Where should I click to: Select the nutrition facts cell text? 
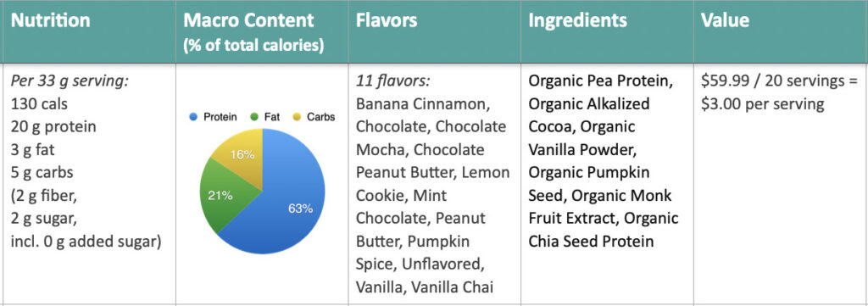[x=86, y=162]
